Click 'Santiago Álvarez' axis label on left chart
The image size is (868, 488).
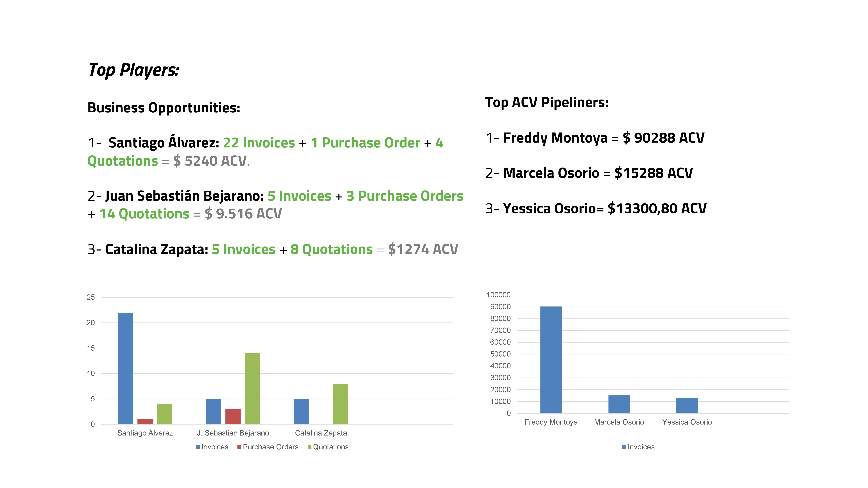tap(145, 433)
